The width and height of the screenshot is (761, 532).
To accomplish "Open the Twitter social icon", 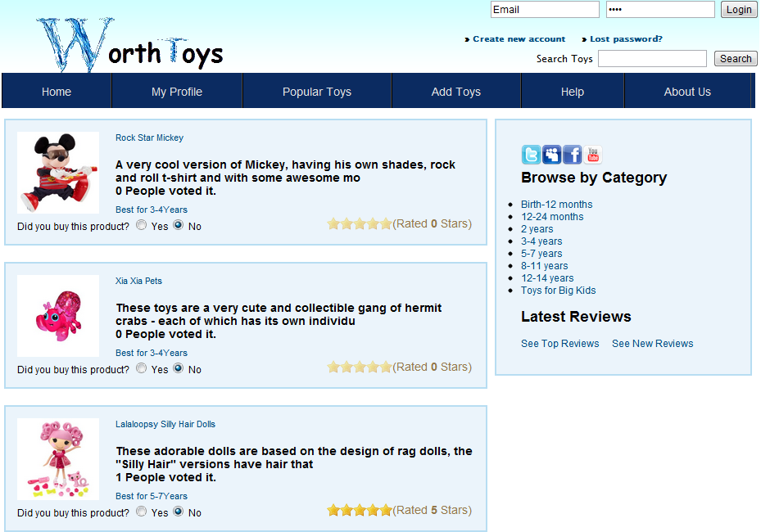I will pyautogui.click(x=531, y=155).
